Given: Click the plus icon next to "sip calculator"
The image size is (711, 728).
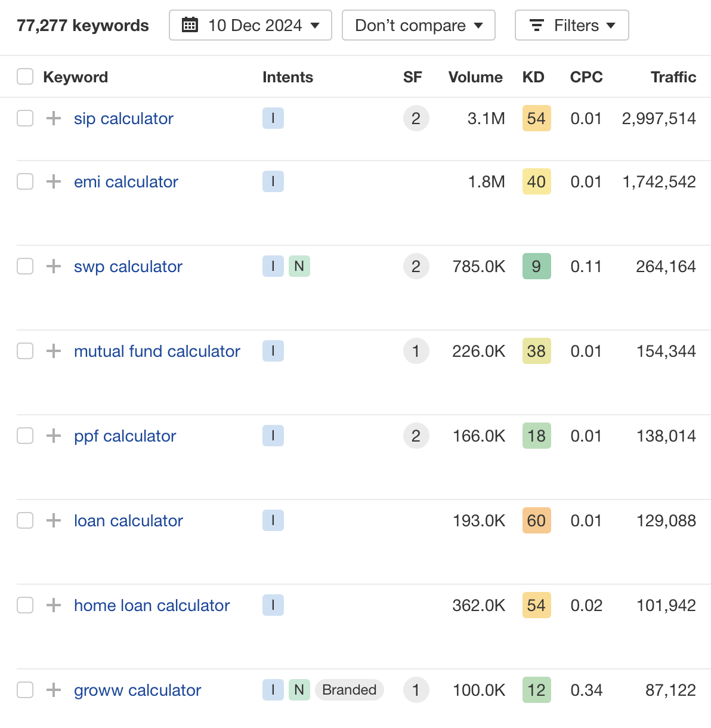Looking at the screenshot, I should (x=53, y=118).
